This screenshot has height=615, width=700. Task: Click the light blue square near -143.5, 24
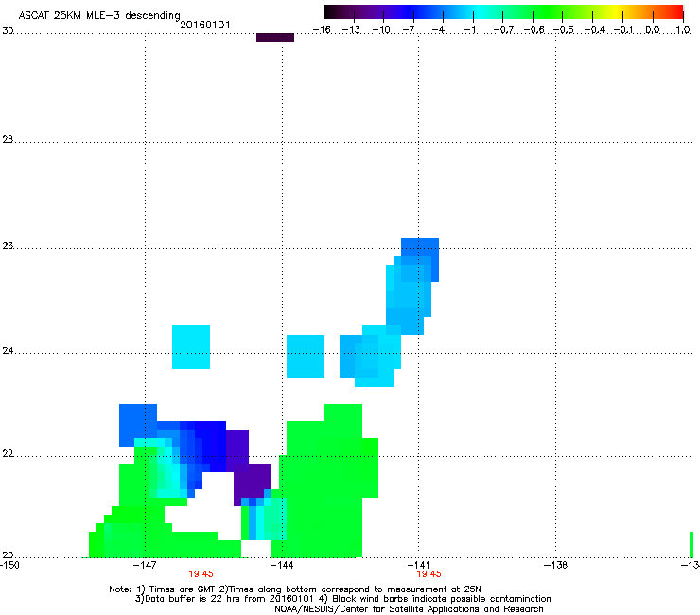pos(306,356)
